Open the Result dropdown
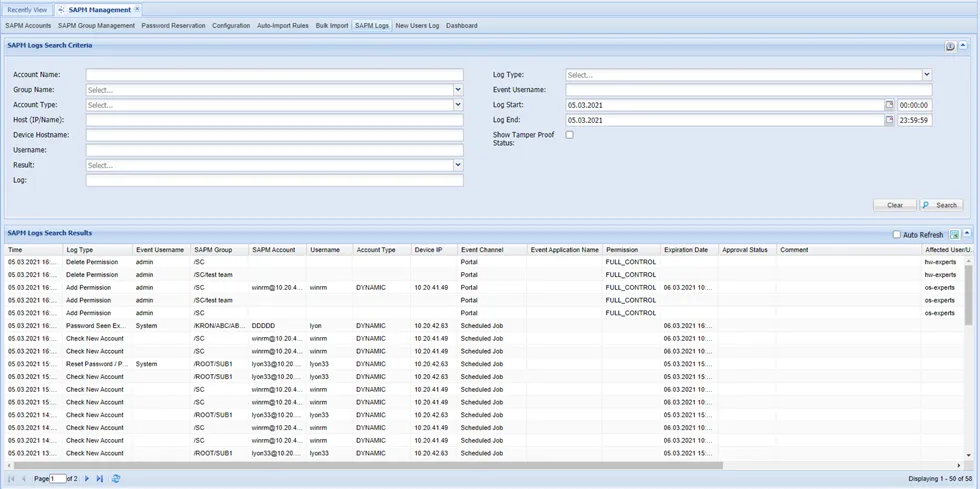 click(458, 165)
